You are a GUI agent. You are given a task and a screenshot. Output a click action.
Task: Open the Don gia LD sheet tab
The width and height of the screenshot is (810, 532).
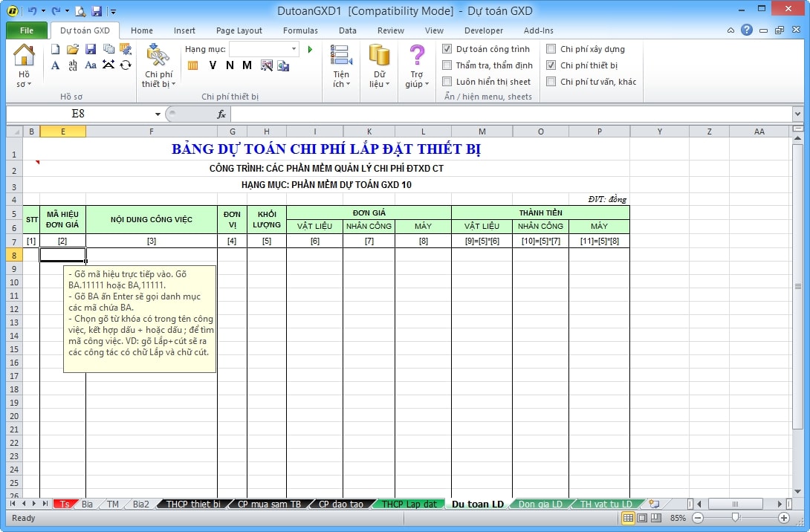pos(540,504)
